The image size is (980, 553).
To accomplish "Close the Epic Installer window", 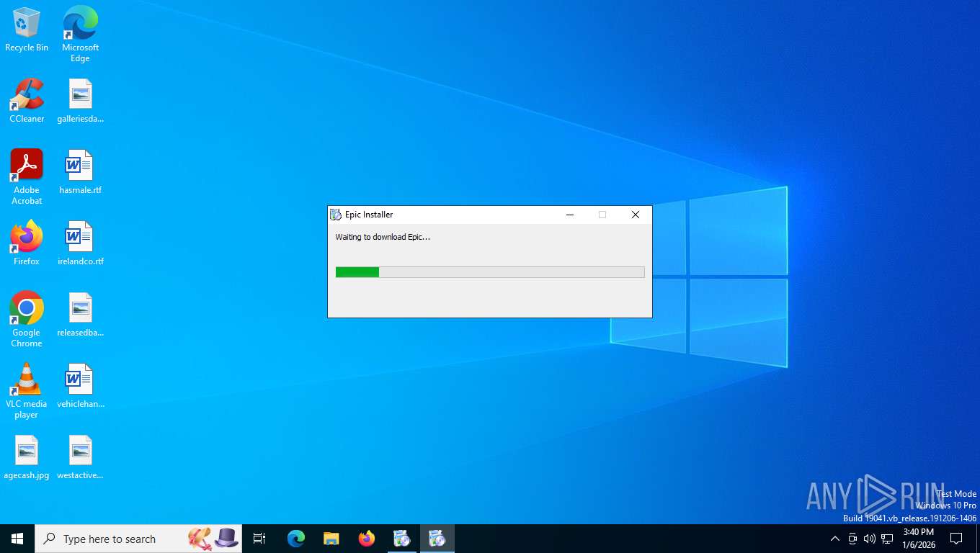I will point(635,215).
